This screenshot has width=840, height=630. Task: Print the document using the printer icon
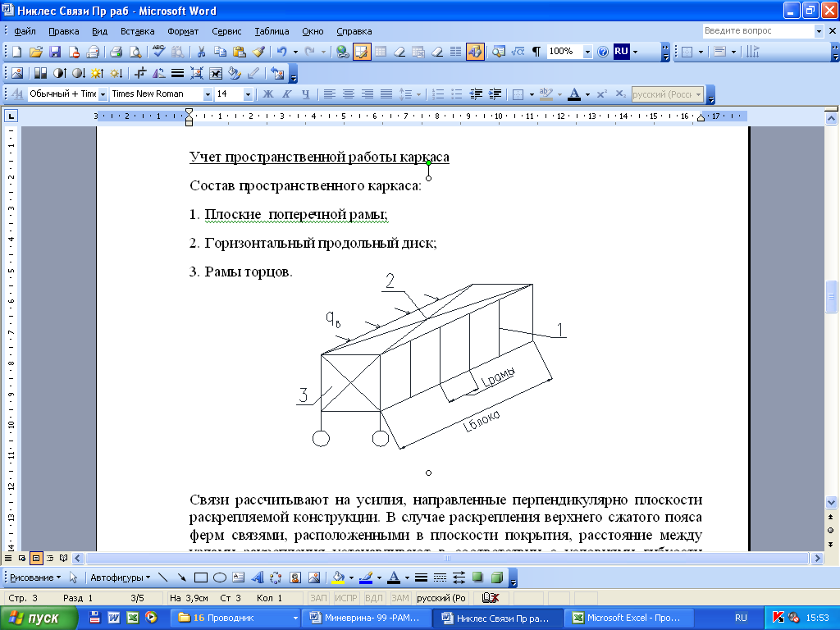click(116, 52)
